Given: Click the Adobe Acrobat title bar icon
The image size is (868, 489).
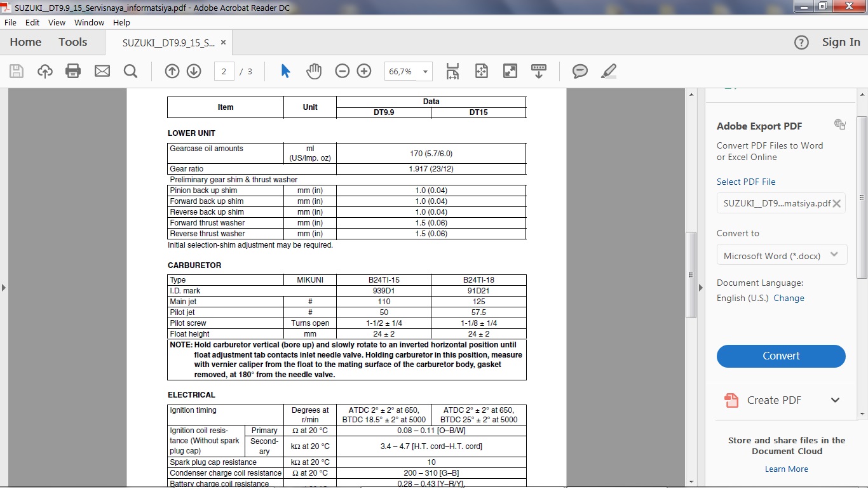Looking at the screenshot, I should [7, 7].
